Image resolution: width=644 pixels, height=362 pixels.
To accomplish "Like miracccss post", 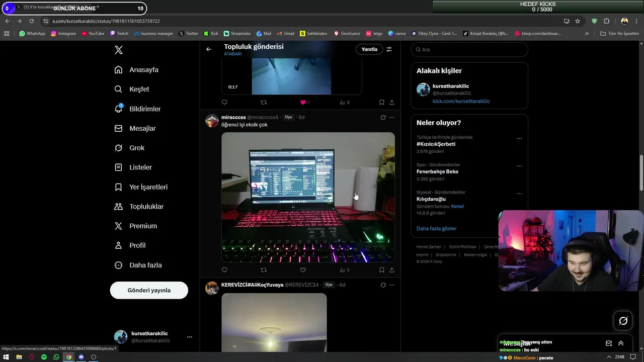I will tap(303, 270).
